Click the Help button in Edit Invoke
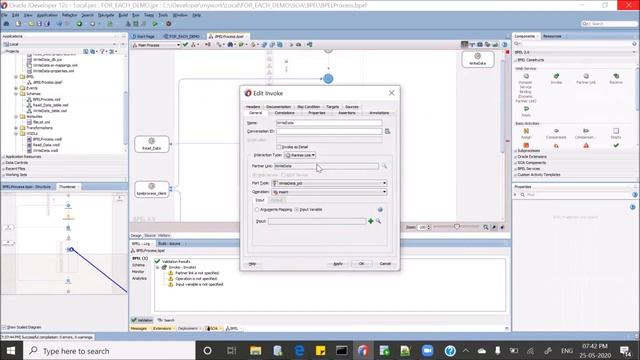 pyautogui.click(x=253, y=264)
